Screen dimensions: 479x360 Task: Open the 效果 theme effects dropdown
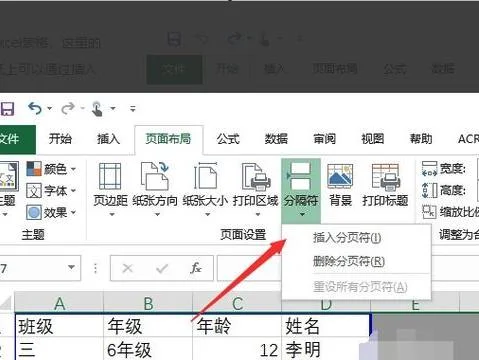click(51, 212)
